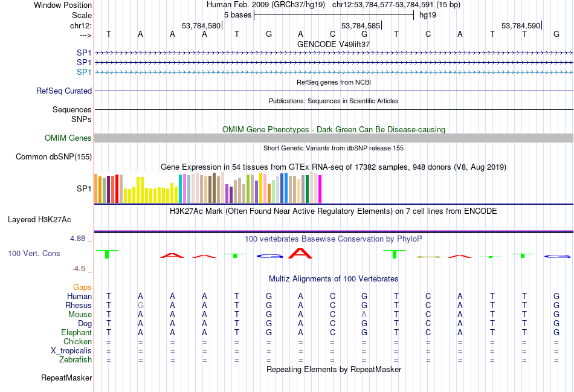Click the hg19 label beside the scale bar
The height and width of the screenshot is (392, 574).
[x=428, y=15]
